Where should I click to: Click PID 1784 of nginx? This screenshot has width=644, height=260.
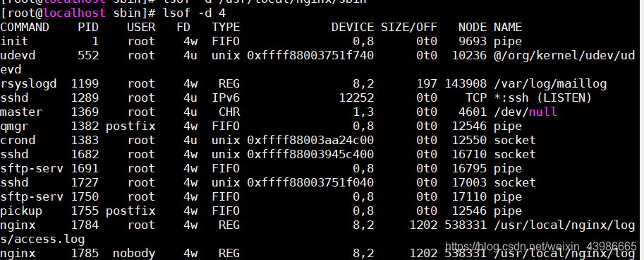click(85, 225)
